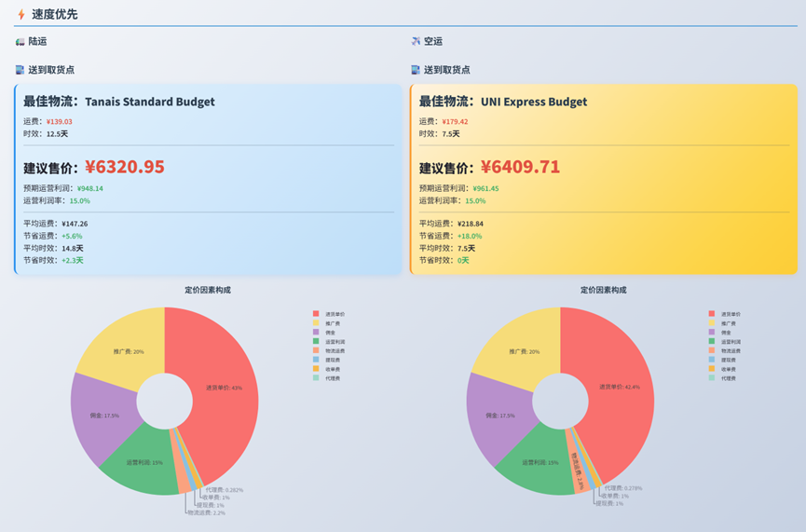
Task: Click the UNI Express Budget title
Action: click(x=533, y=102)
